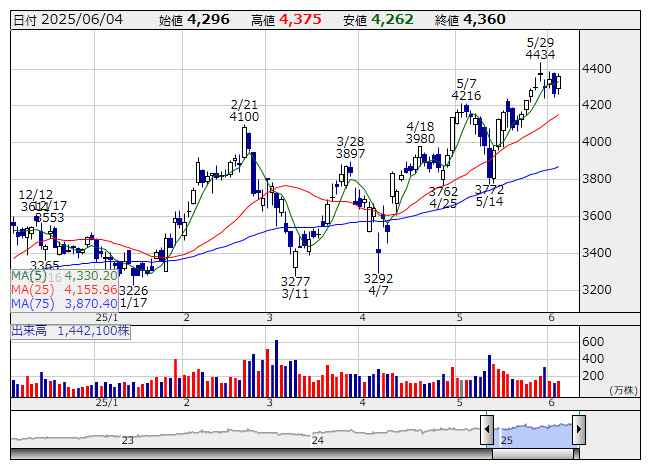653x470 pixels.
Task: Click the 5/29 4434 peak label
Action: (x=540, y=49)
